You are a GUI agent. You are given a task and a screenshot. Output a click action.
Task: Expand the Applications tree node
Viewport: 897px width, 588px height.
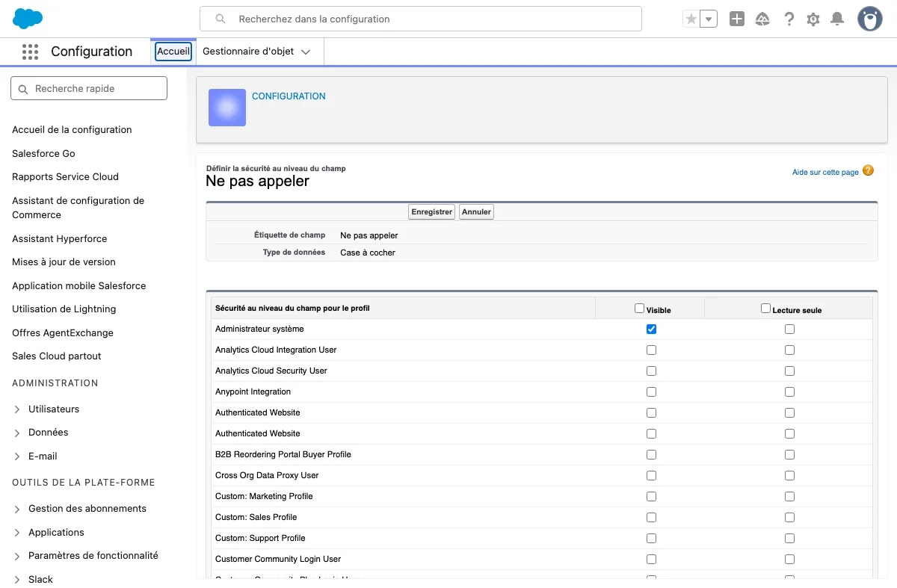pos(17,533)
